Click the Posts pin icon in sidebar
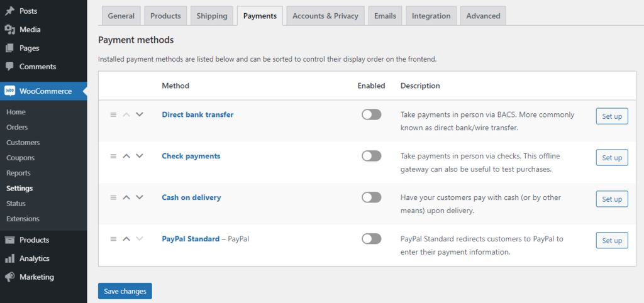 10,11
